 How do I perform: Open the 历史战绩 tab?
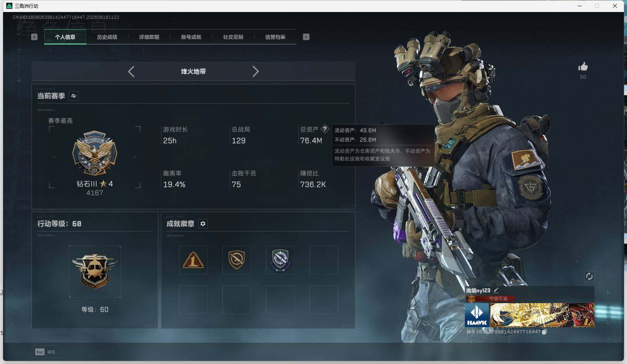[107, 37]
